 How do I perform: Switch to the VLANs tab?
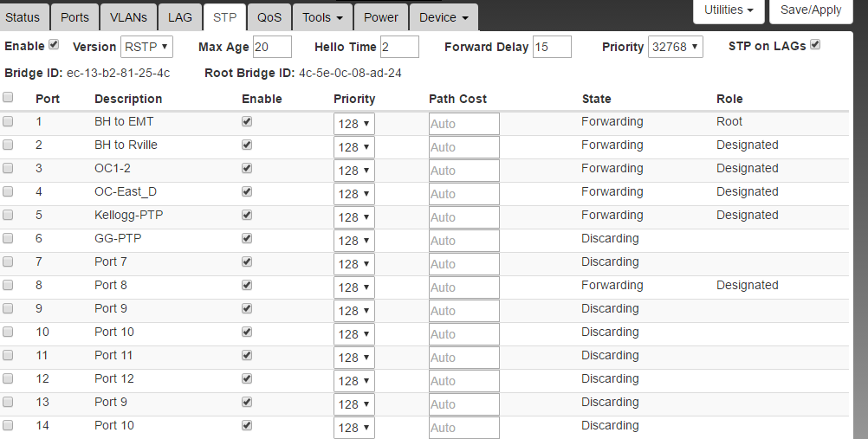pyautogui.click(x=128, y=17)
